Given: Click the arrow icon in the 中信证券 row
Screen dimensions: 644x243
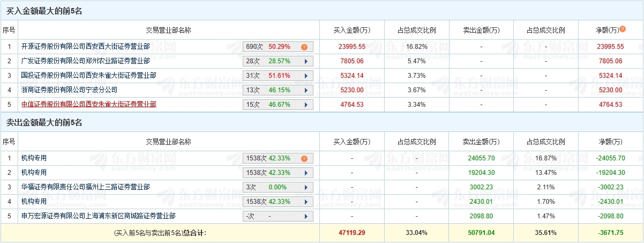Looking at the screenshot, I should [x=306, y=105].
